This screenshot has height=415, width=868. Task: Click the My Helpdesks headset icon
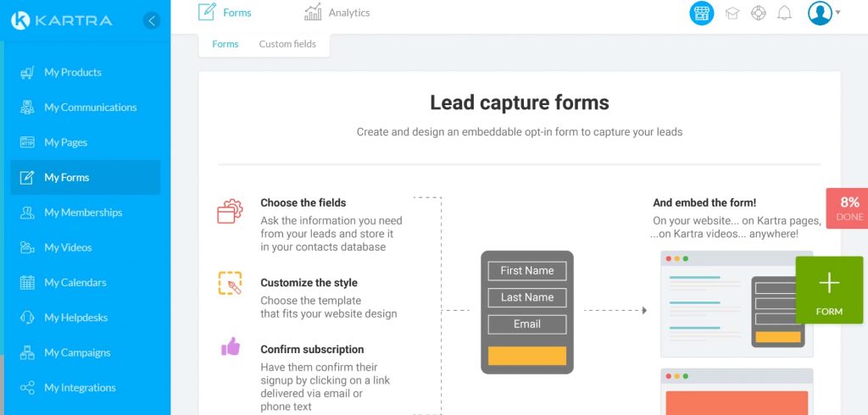pos(27,318)
